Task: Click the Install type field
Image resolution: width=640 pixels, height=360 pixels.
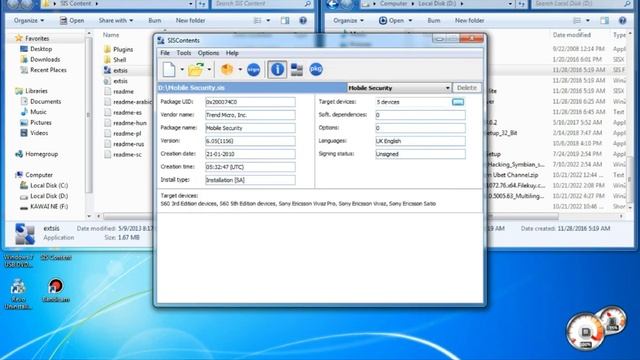Action: pos(250,180)
